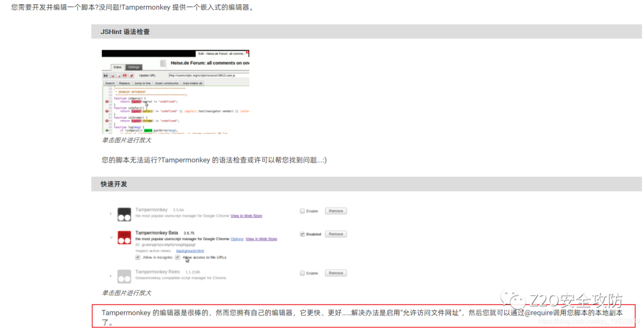This screenshot has height=329, width=644.
Task: Toggle the Allow in incognito checkbox
Action: [138, 257]
